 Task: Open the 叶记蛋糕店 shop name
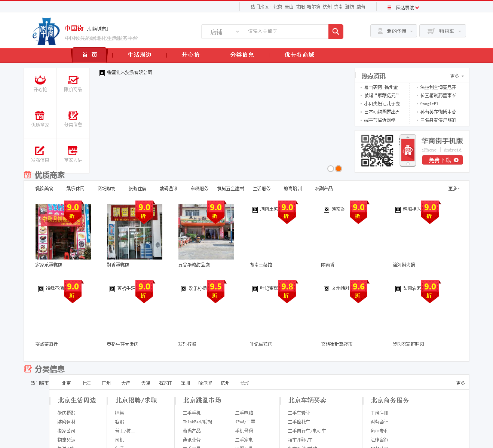[x=261, y=344]
